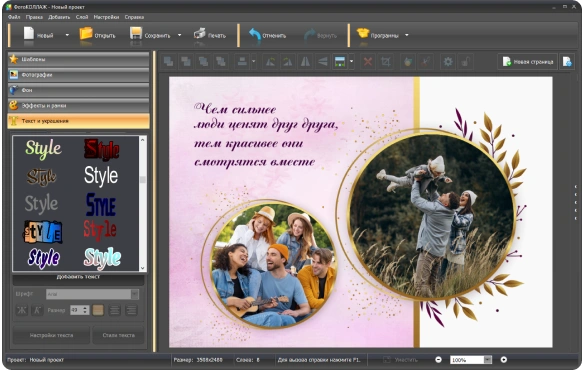Click the Новая страница button

tap(527, 62)
